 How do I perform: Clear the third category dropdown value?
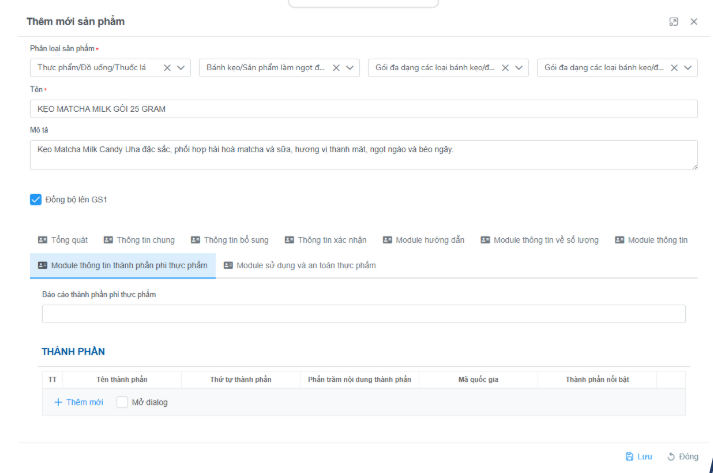(x=505, y=68)
